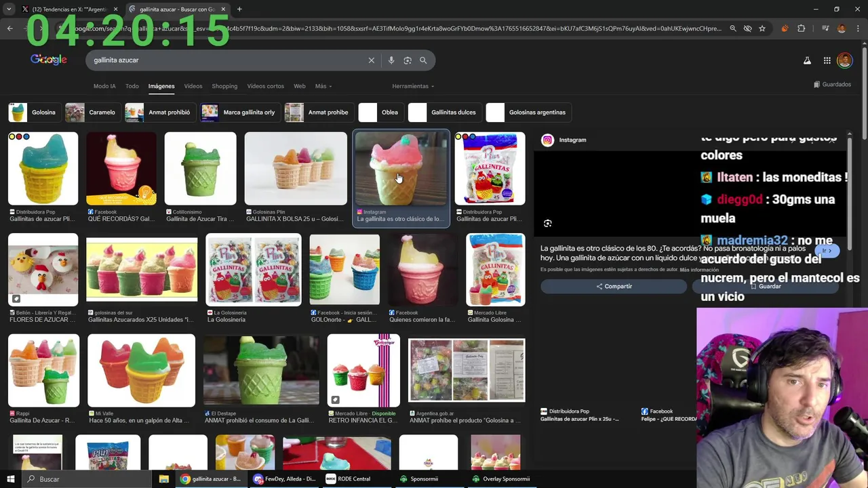This screenshot has height=488, width=868.
Task: Open the Golosinas Plin bolsa 25u thumbnail
Action: click(295, 169)
